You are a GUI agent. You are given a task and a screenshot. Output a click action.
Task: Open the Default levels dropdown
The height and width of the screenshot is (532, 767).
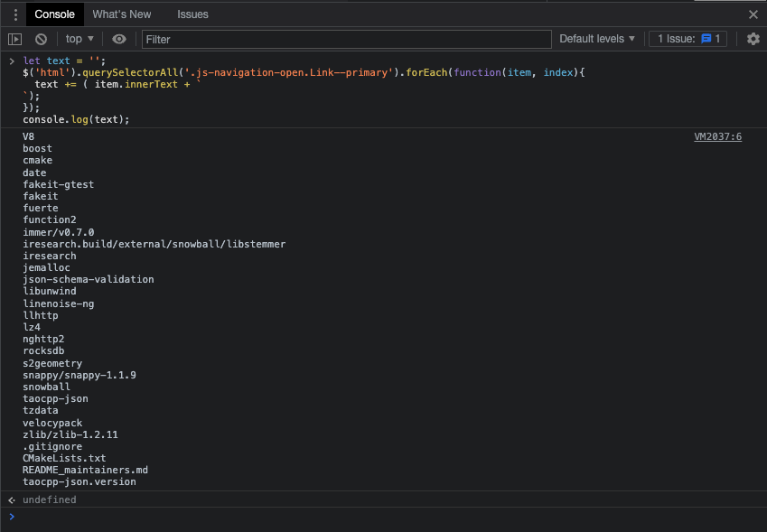(x=597, y=39)
